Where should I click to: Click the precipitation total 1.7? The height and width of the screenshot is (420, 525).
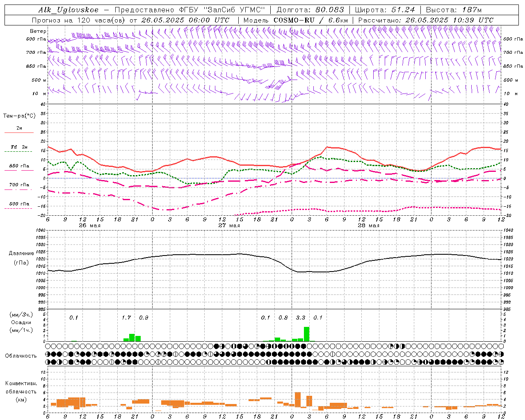[126, 317]
